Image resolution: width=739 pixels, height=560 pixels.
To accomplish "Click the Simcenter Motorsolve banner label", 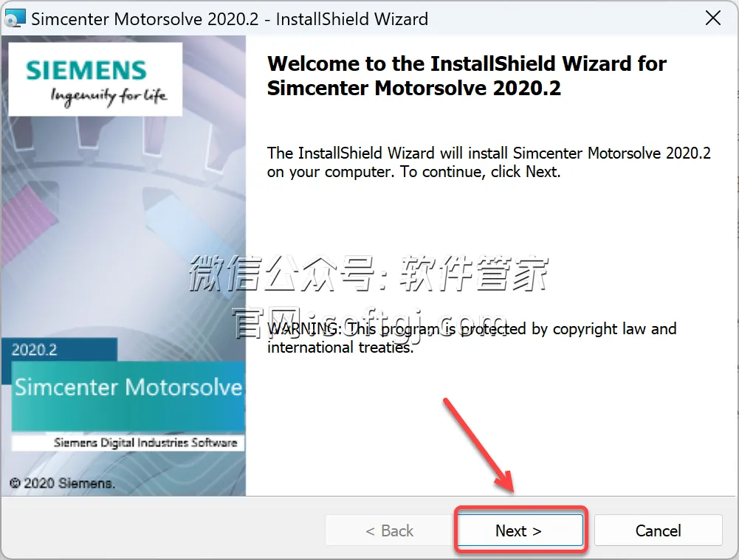I will coord(128,387).
